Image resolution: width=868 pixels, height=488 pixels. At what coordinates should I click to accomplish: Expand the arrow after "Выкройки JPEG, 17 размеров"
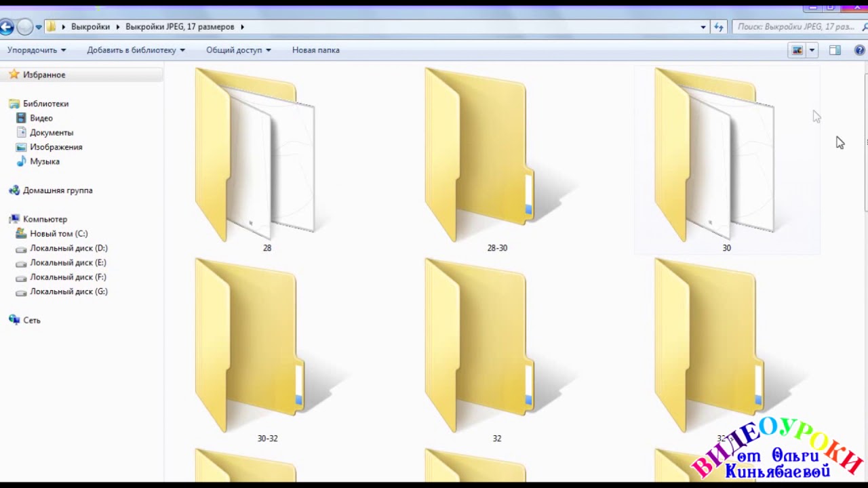coord(242,27)
